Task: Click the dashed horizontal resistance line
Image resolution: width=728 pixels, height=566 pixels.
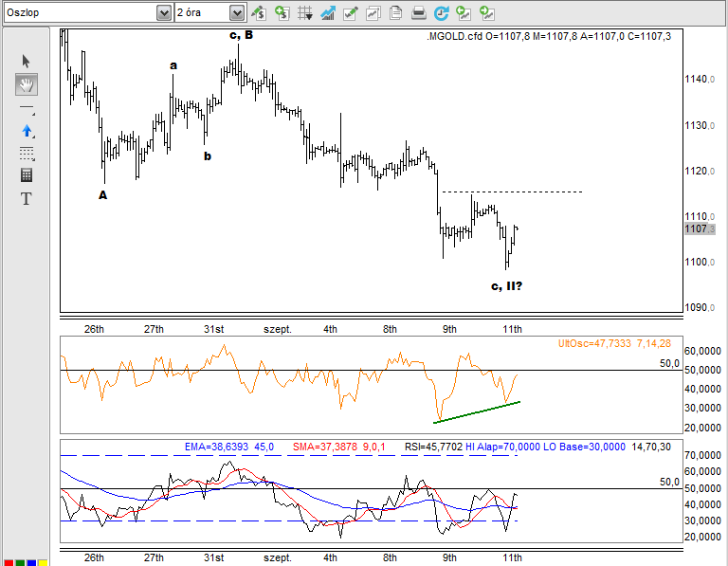Action: point(512,192)
